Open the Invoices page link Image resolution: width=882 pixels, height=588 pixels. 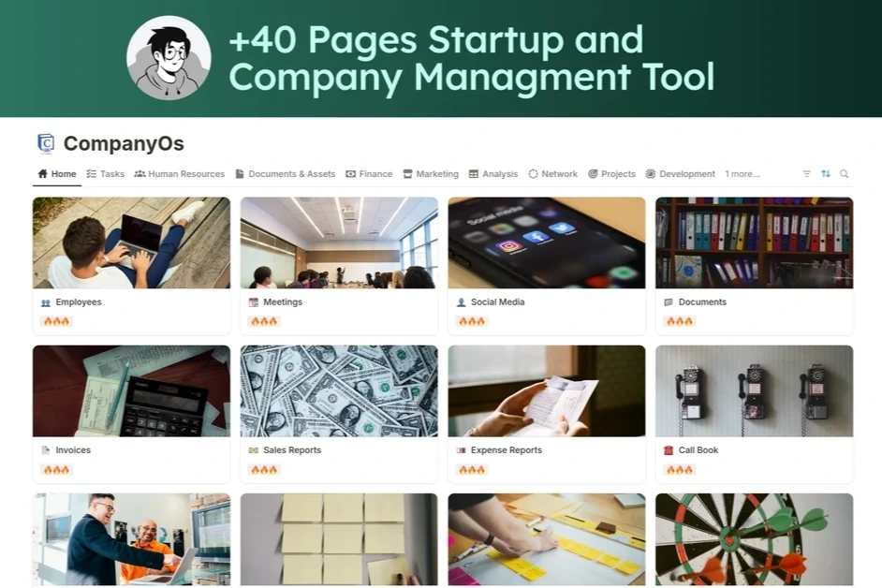(x=73, y=450)
